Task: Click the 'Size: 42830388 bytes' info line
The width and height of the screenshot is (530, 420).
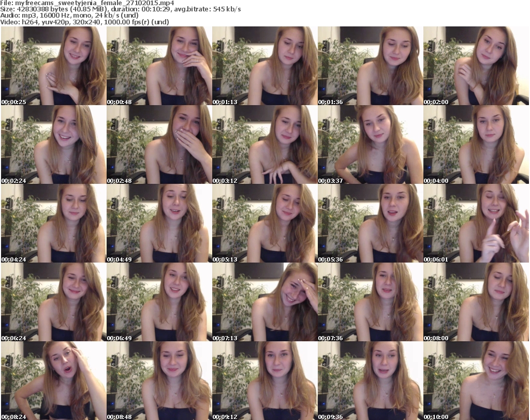Action: [x=120, y=9]
